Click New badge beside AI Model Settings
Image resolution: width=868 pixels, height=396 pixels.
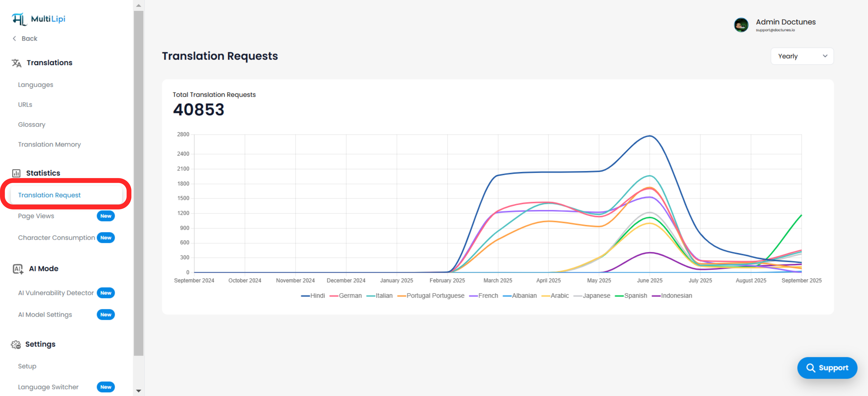click(106, 315)
